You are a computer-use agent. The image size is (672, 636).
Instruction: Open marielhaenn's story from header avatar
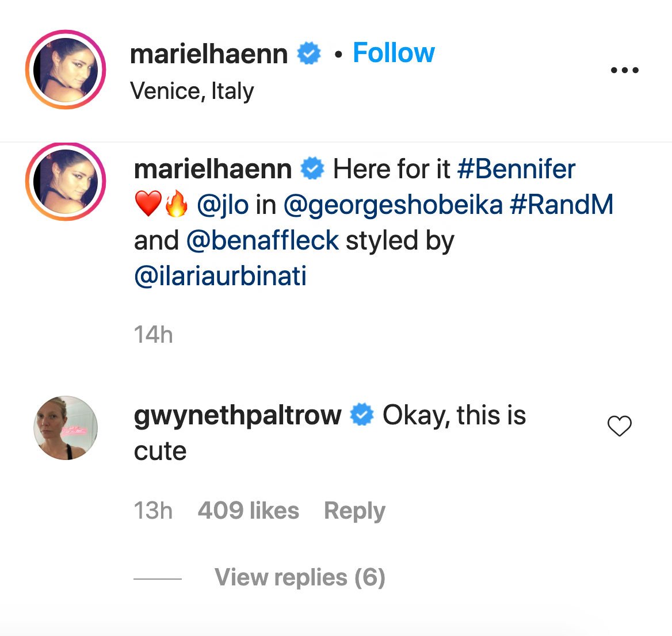(x=66, y=70)
